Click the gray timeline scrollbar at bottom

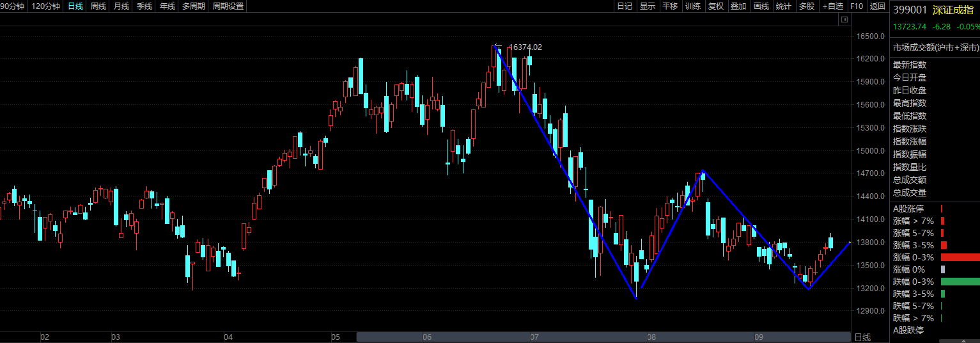(x=603, y=337)
